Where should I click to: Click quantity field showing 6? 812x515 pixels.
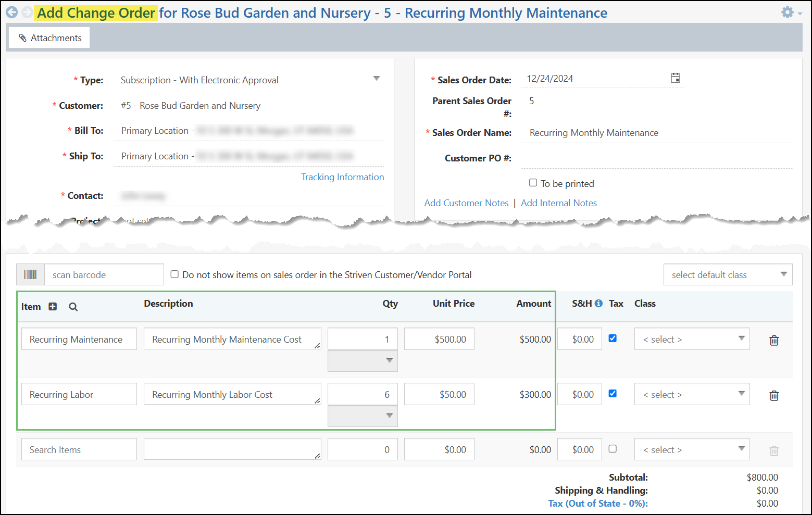pos(363,394)
